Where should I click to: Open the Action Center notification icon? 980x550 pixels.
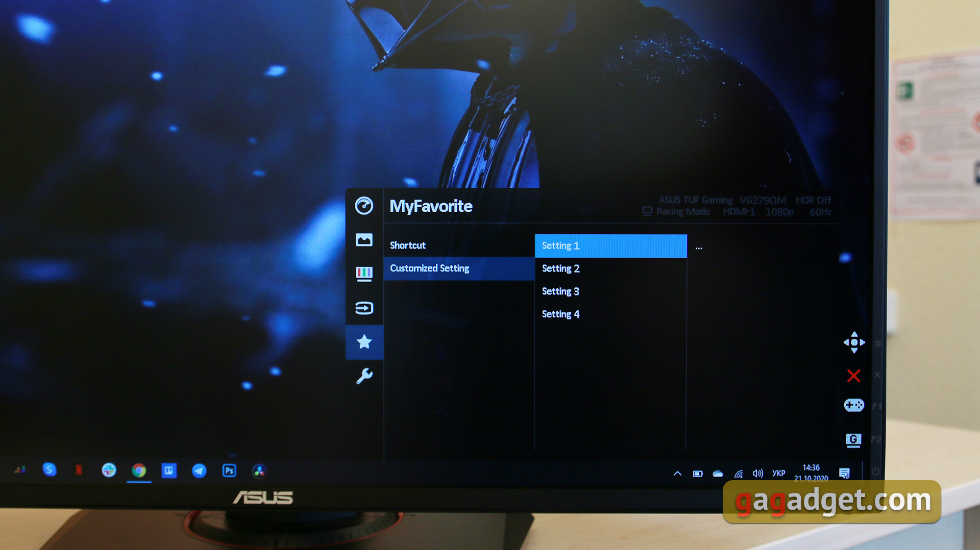(x=845, y=473)
